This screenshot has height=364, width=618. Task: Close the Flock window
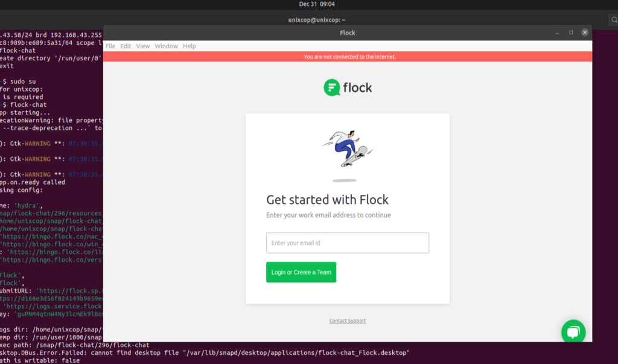click(x=584, y=33)
